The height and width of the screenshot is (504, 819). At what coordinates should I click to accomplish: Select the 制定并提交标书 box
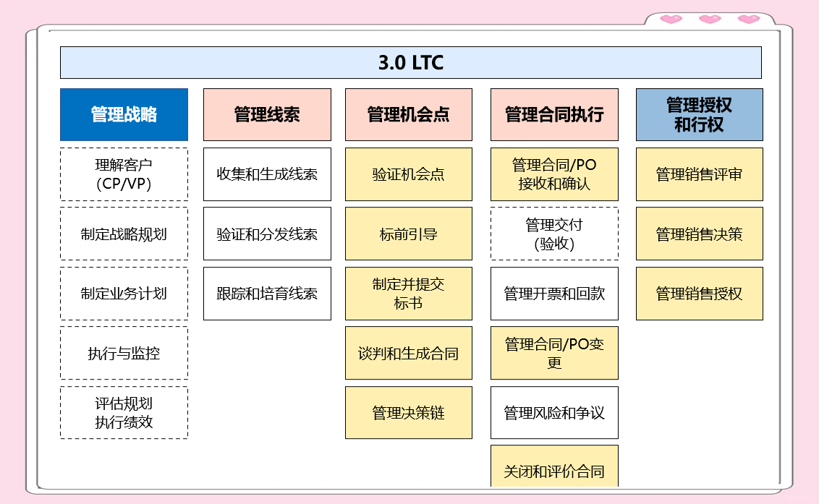pyautogui.click(x=409, y=293)
